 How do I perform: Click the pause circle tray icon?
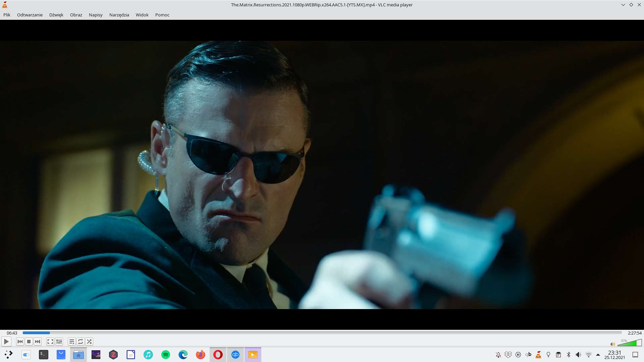[518, 355]
